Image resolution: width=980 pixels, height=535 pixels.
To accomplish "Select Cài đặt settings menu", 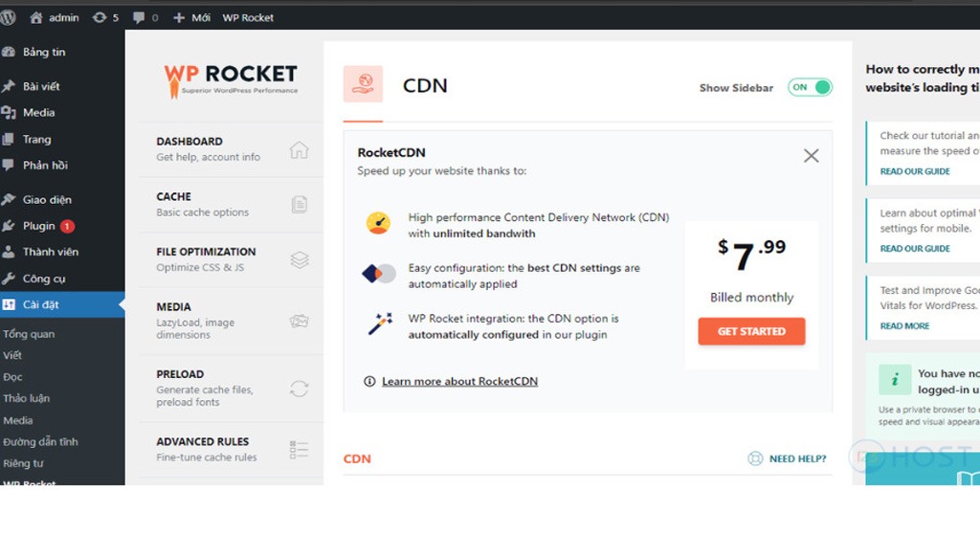I will [x=62, y=304].
